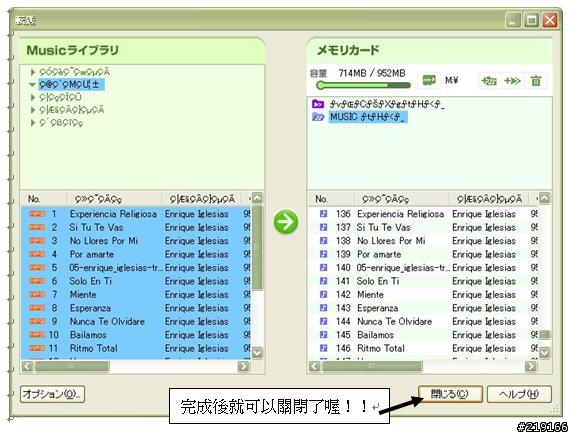Viewport: 573px width, 435px height.
Task: Select memory card track 142 Miente
Action: tap(423, 295)
